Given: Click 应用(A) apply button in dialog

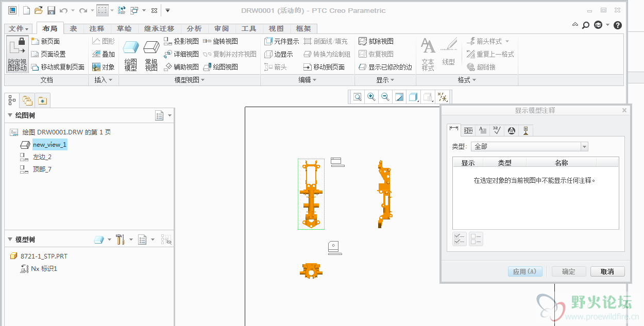Looking at the screenshot, I should [x=525, y=271].
